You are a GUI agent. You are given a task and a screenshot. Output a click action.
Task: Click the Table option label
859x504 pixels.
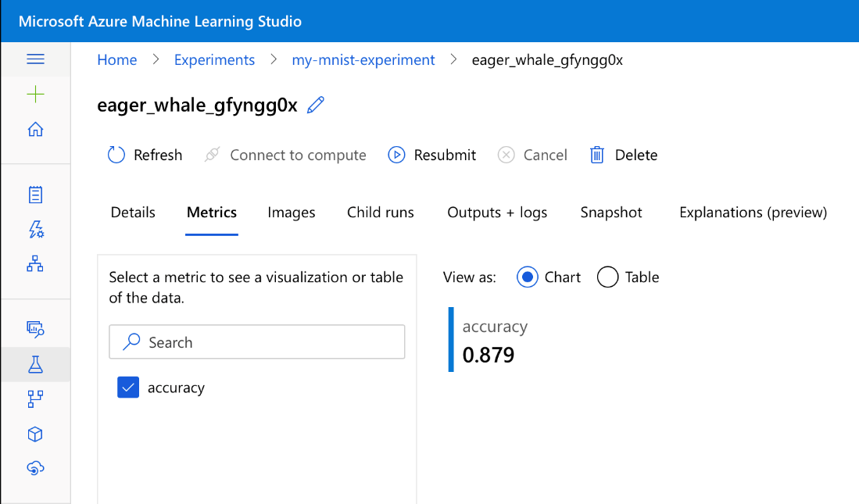point(642,277)
